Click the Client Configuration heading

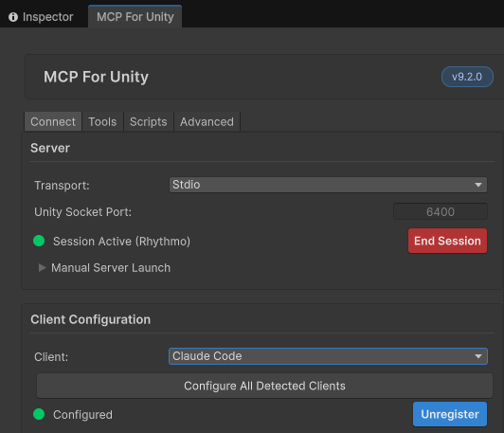point(90,319)
